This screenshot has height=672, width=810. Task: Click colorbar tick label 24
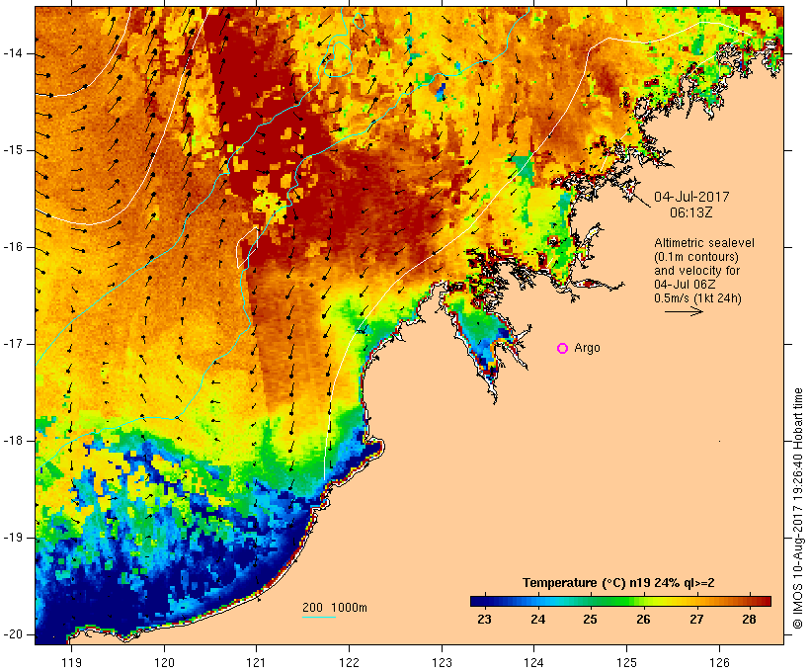537,620
